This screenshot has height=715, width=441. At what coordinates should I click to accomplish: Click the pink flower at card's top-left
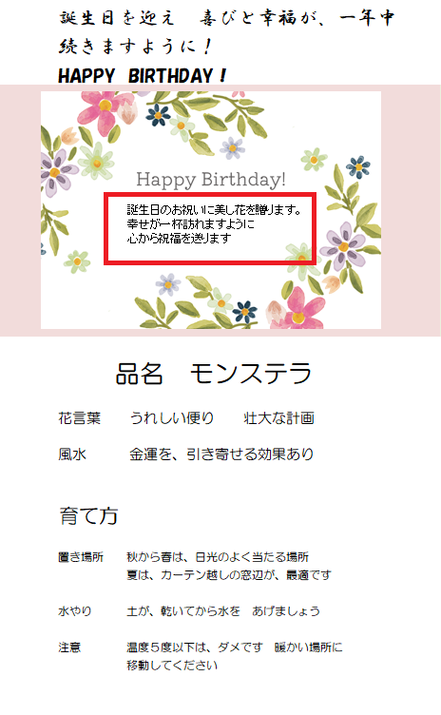point(104,107)
